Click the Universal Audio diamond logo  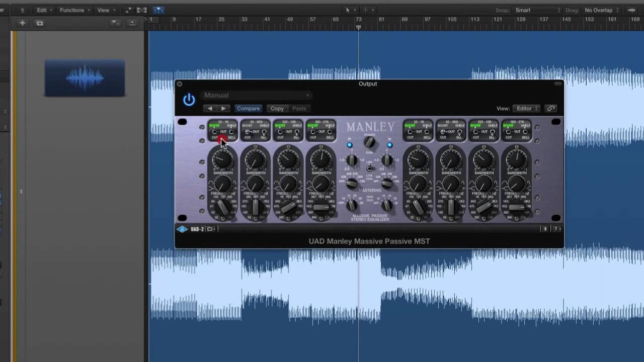(182, 229)
